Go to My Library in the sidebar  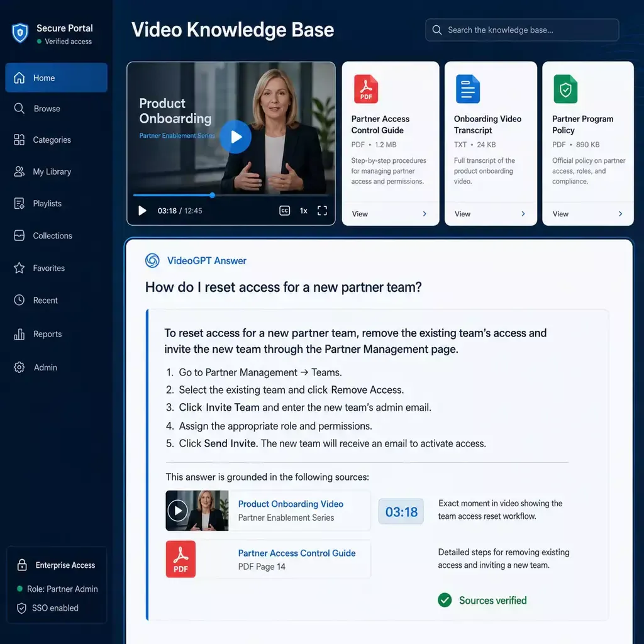point(56,171)
